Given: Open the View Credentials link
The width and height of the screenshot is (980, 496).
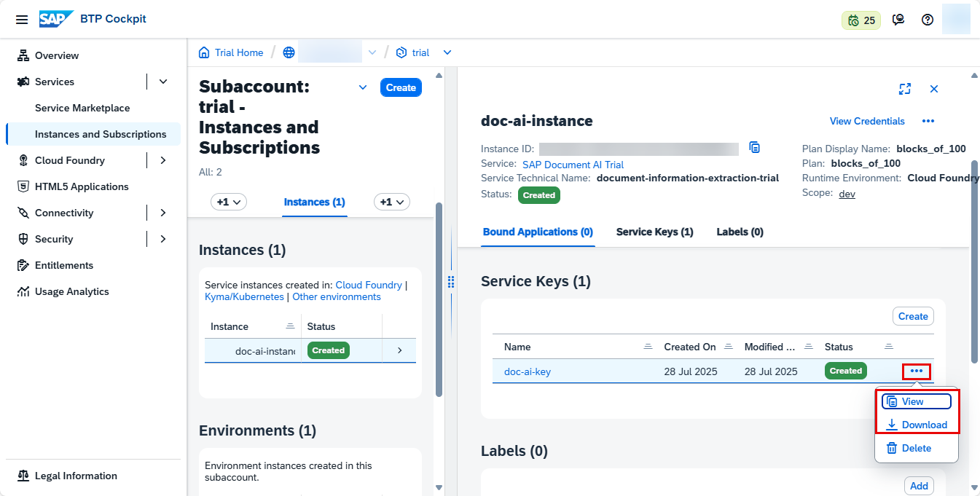Looking at the screenshot, I should point(867,121).
